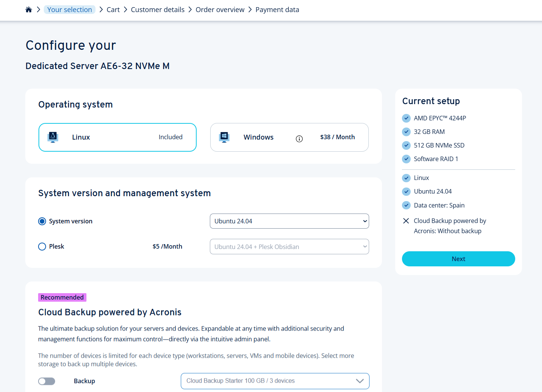542x392 pixels.
Task: Click the checkmark beside AMD EPYC 4244P
Action: [406, 118]
